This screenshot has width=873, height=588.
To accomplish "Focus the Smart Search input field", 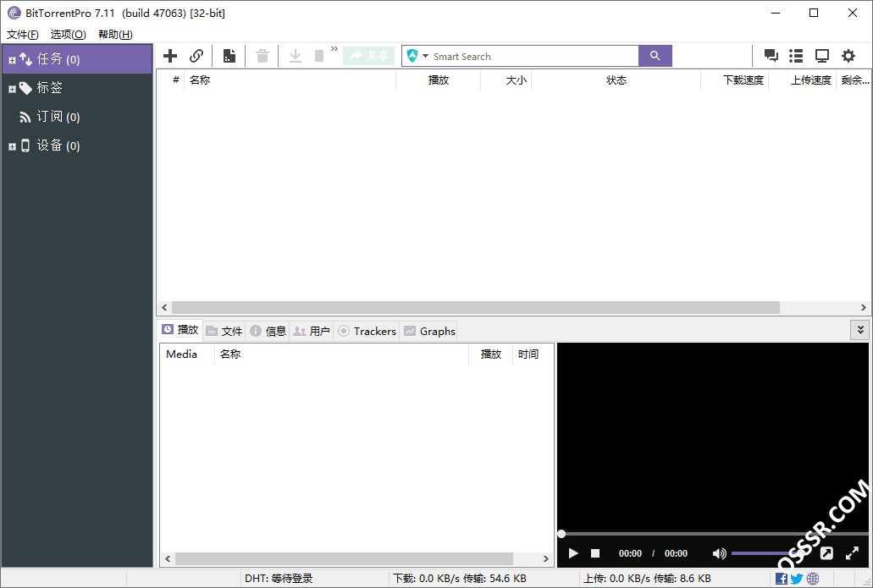I will [x=533, y=56].
